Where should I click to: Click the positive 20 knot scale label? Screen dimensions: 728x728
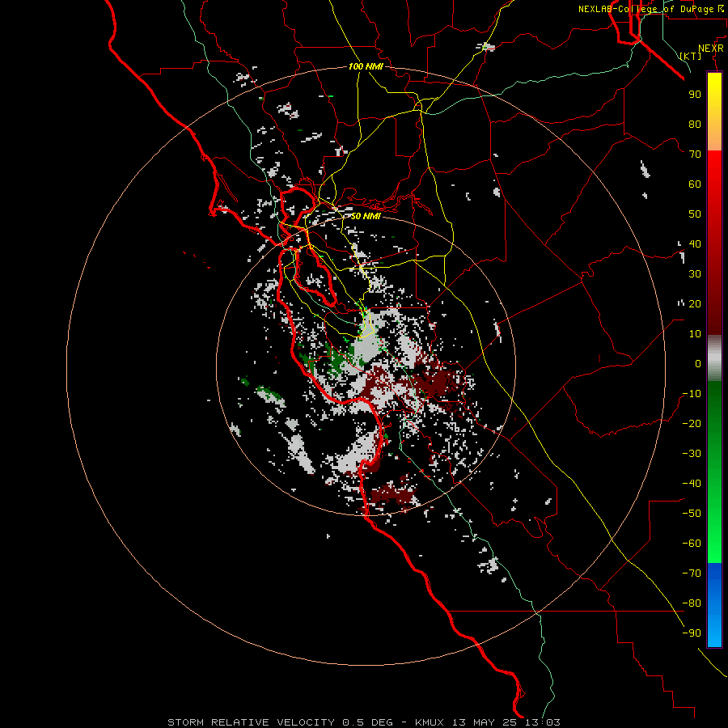(x=695, y=303)
